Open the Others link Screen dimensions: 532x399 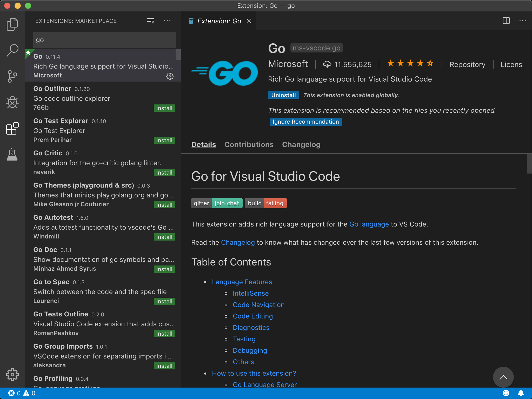click(x=243, y=362)
